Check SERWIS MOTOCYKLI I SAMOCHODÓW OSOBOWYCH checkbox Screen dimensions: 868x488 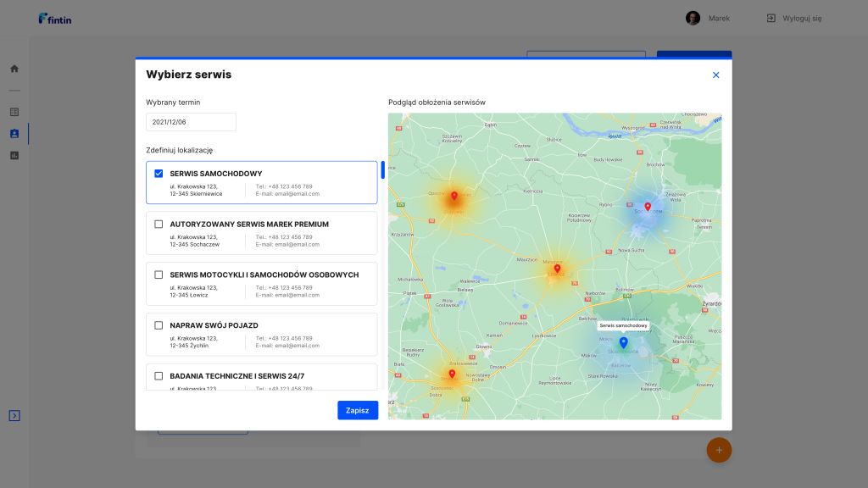point(159,275)
